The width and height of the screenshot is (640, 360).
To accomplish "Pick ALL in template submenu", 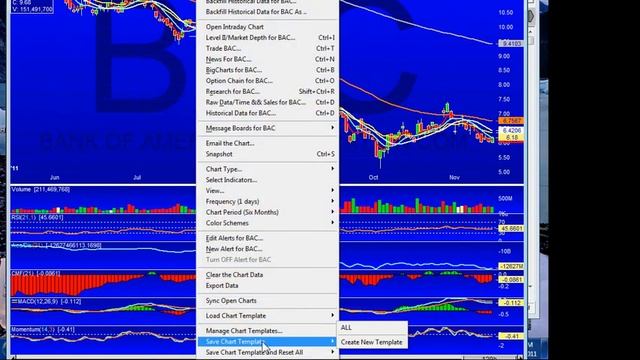I will tap(372, 328).
